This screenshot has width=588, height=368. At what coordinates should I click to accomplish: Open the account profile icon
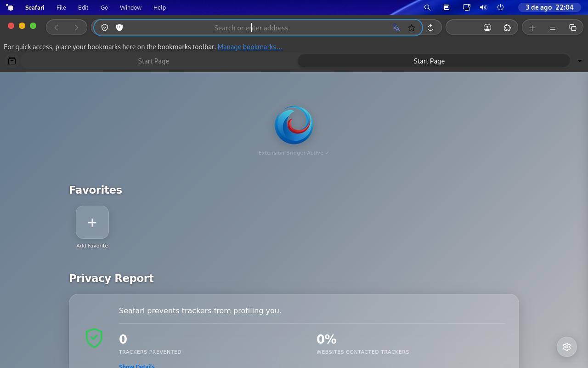tap(487, 28)
